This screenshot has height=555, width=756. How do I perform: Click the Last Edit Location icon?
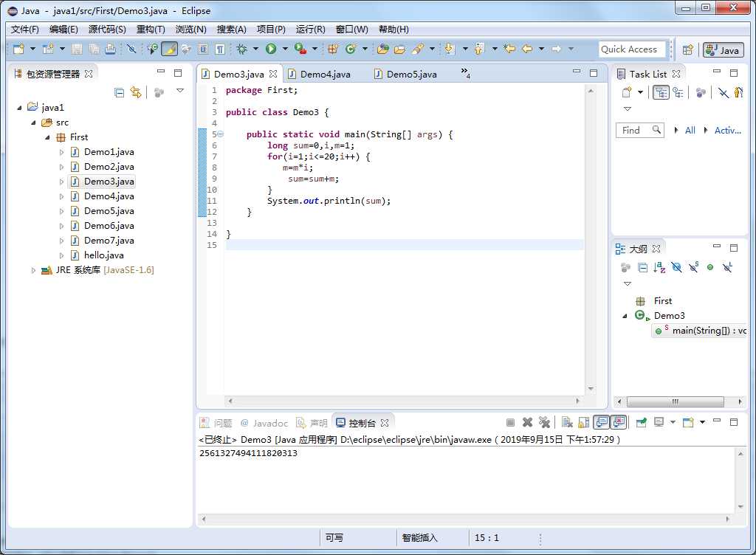click(509, 49)
